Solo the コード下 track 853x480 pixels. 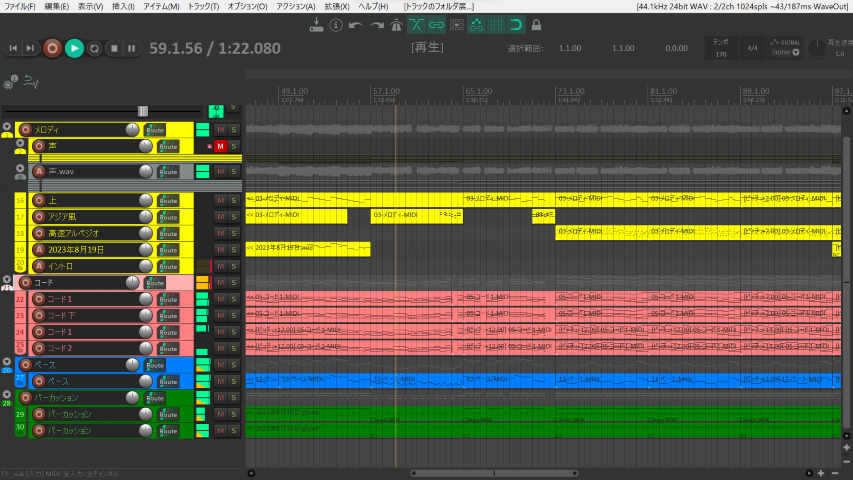(x=234, y=315)
